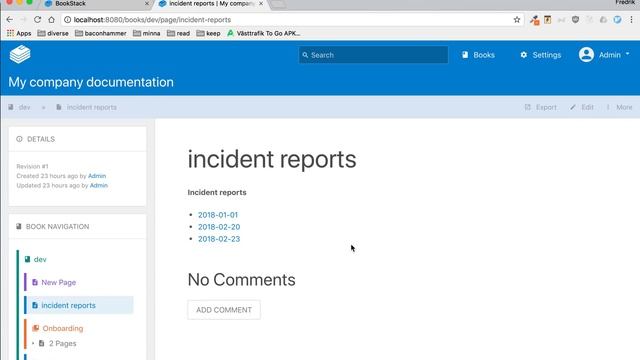The height and width of the screenshot is (360, 640).
Task: Bookmark this page with star icon
Action: [x=517, y=20]
